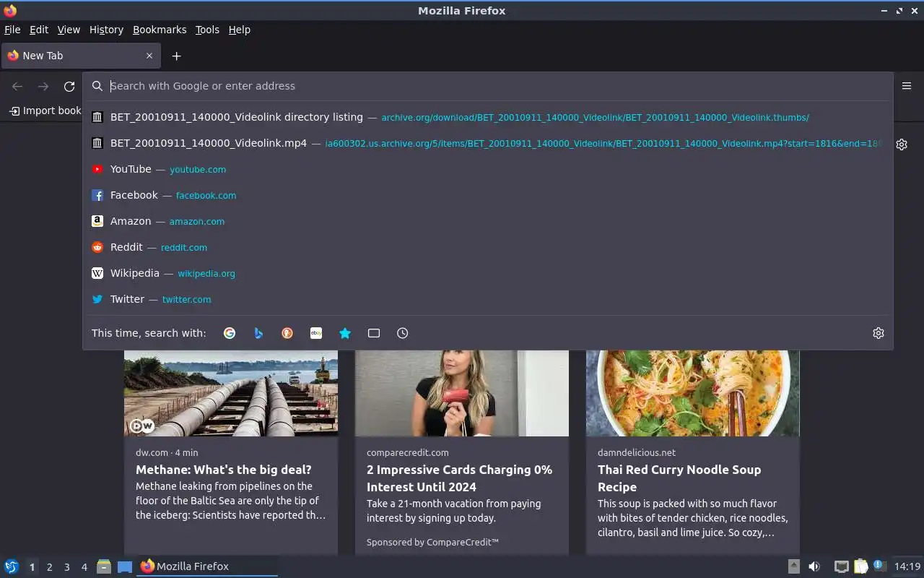Search this time with Google icon
Viewport: 924px width, 578px height.
(230, 333)
